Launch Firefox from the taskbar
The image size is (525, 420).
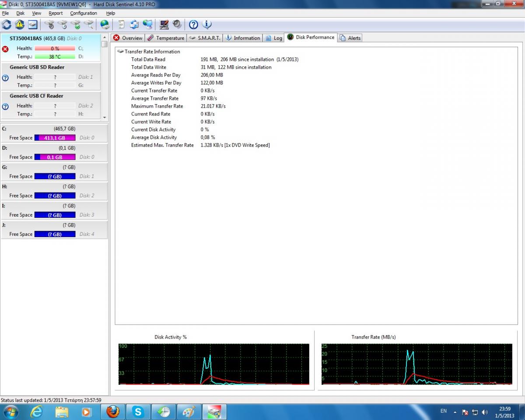tap(113, 412)
